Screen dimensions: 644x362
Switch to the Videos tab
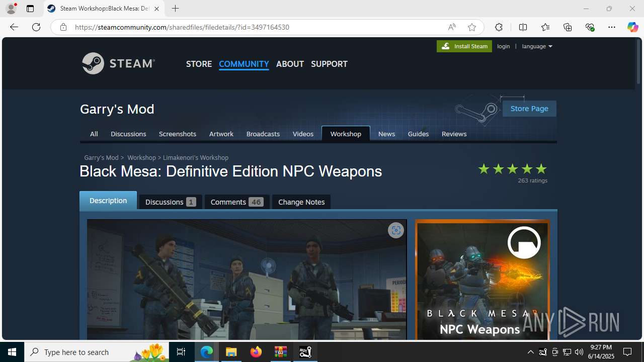(303, 134)
